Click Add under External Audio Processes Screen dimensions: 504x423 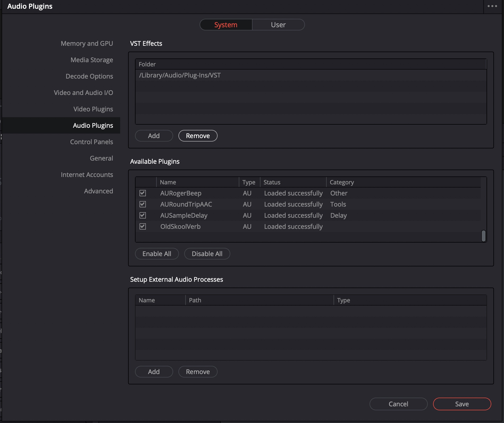pyautogui.click(x=154, y=372)
